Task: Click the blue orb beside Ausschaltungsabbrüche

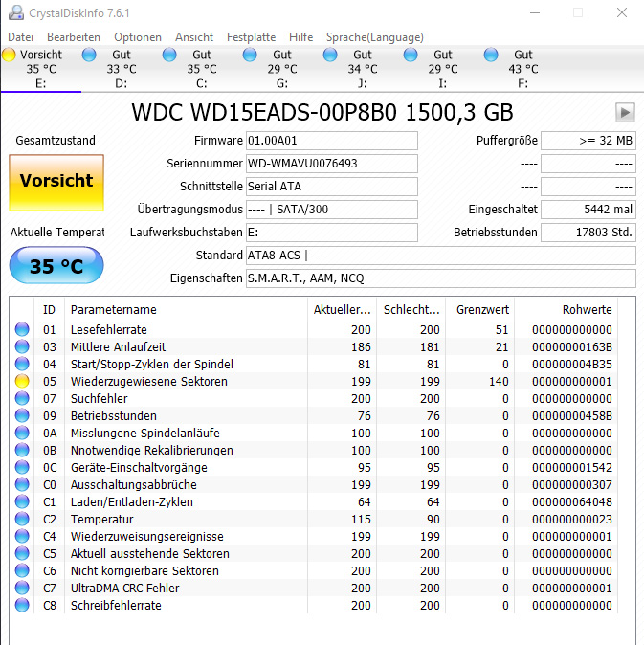Action: (x=22, y=484)
